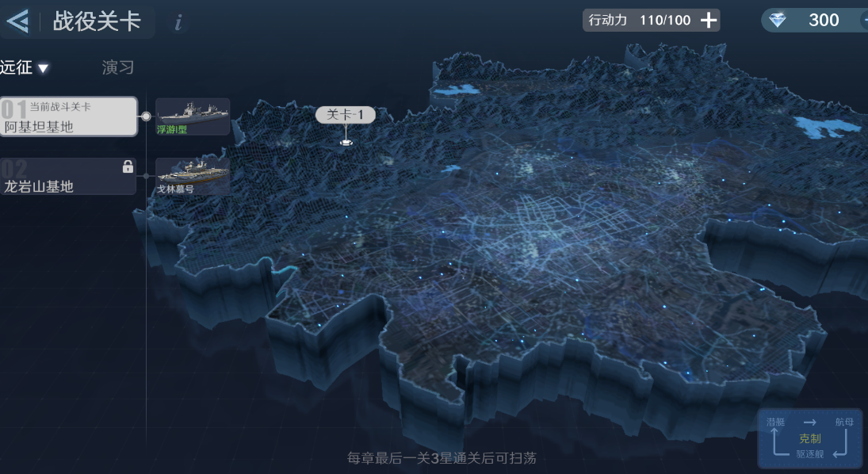Viewport: 868px width, 474px height.
Task: Open the 克制 counter chart panel
Action: click(x=809, y=438)
